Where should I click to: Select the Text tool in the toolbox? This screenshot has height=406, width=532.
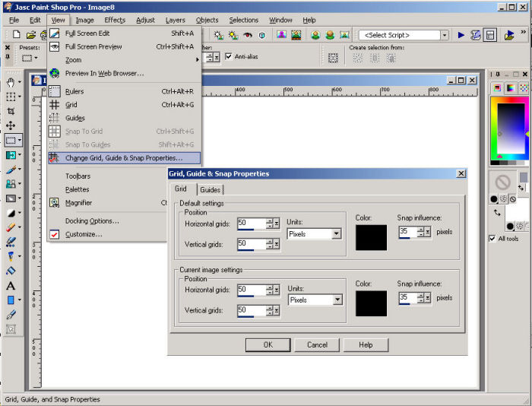(11, 286)
